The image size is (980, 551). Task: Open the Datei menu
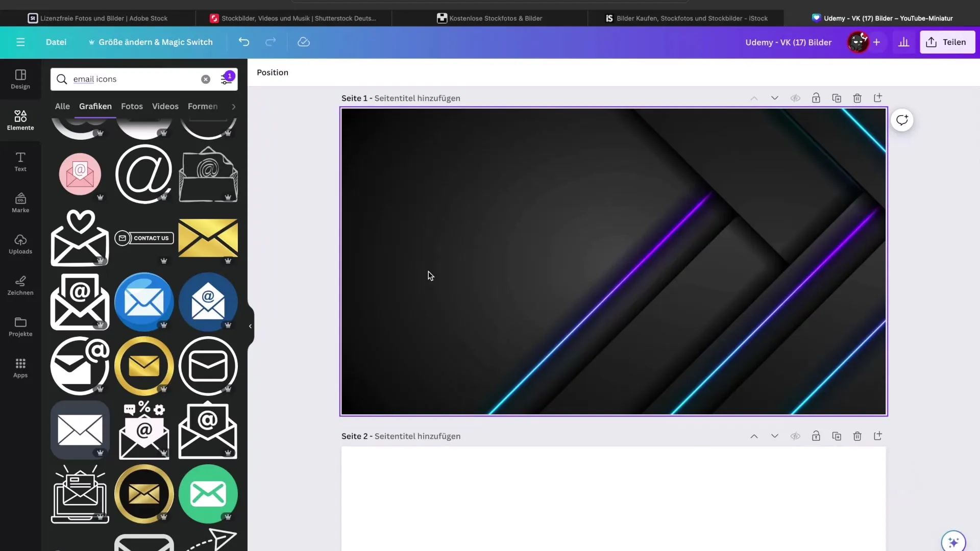pos(56,42)
